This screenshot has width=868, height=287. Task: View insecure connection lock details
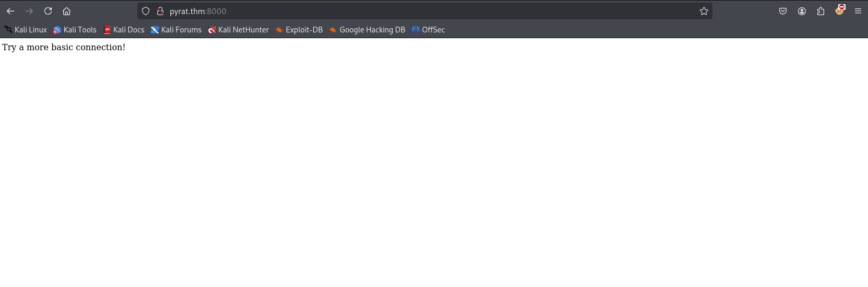(160, 11)
